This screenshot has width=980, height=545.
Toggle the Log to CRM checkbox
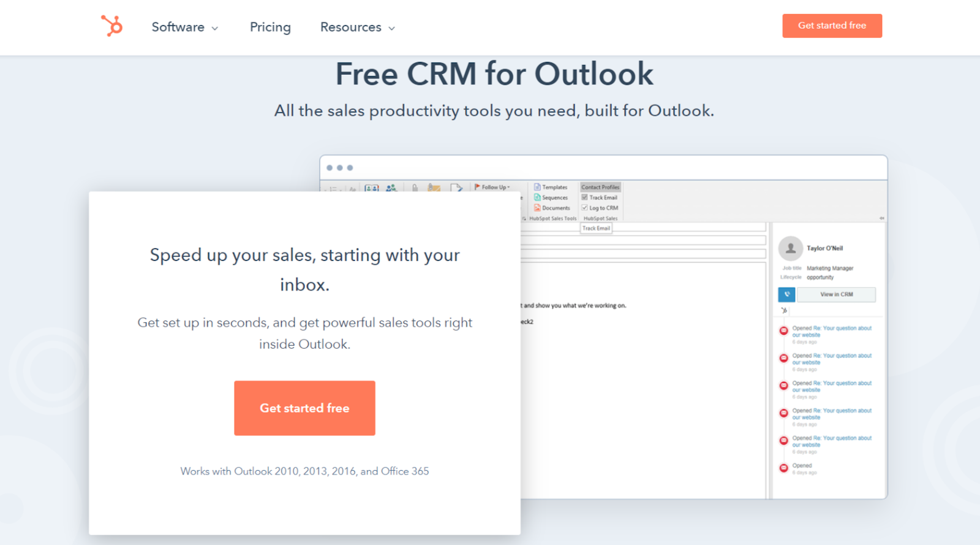pyautogui.click(x=584, y=208)
